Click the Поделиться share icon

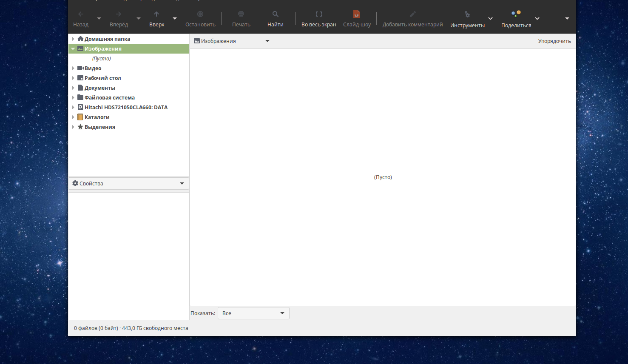pos(516,14)
